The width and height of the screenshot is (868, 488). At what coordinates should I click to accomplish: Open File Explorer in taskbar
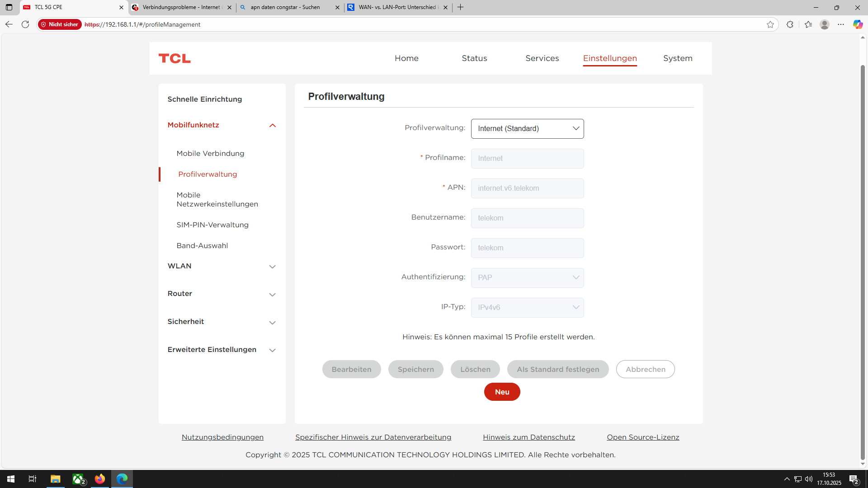coord(55,479)
